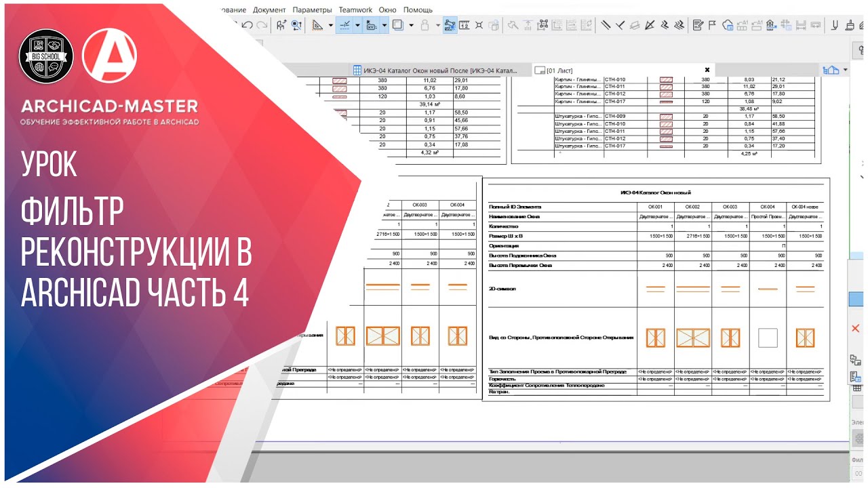The image size is (868, 488).
Task: Click the single zigzag Fillet icon
Action: 665,25
